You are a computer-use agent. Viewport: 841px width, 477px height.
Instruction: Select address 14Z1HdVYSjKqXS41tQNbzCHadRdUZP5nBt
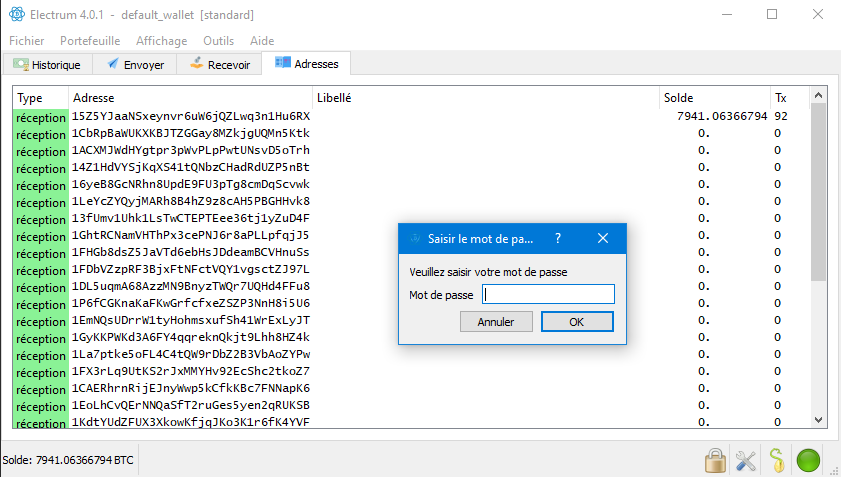pos(191,167)
